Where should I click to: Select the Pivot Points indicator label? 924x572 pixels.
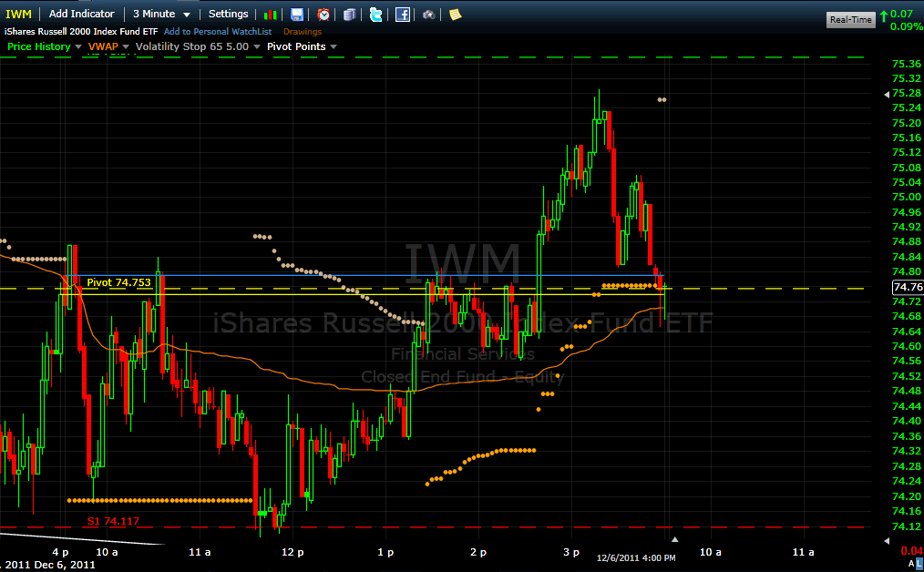[296, 46]
